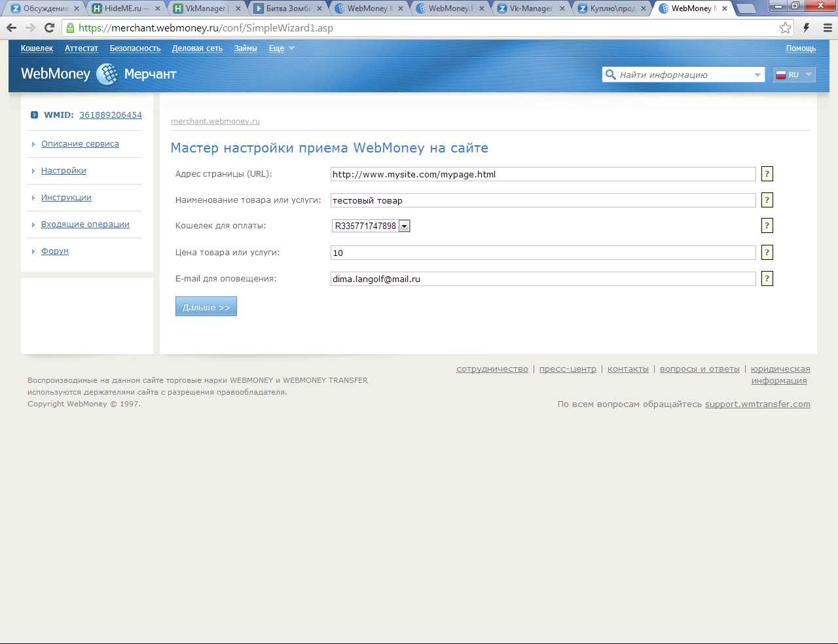
Task: Bookmark page with star icon
Action: (x=785, y=28)
